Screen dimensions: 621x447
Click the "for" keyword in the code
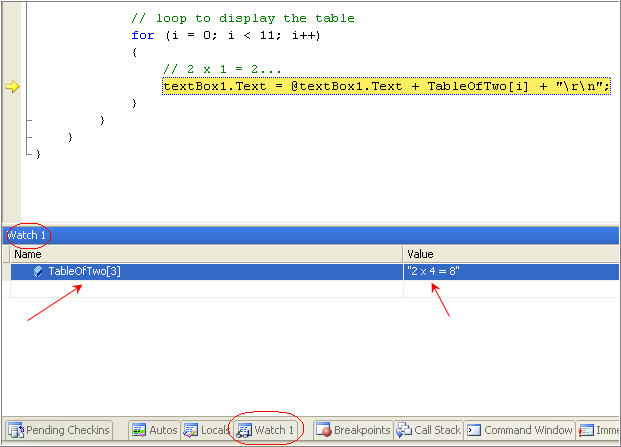pyautogui.click(x=143, y=35)
